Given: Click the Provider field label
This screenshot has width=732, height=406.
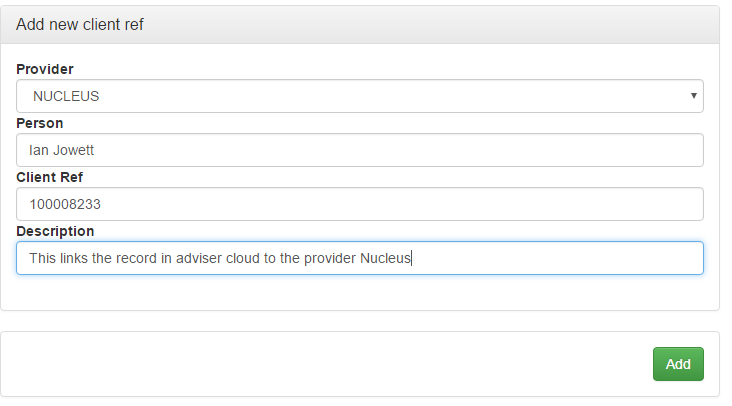Looking at the screenshot, I should tap(45, 69).
